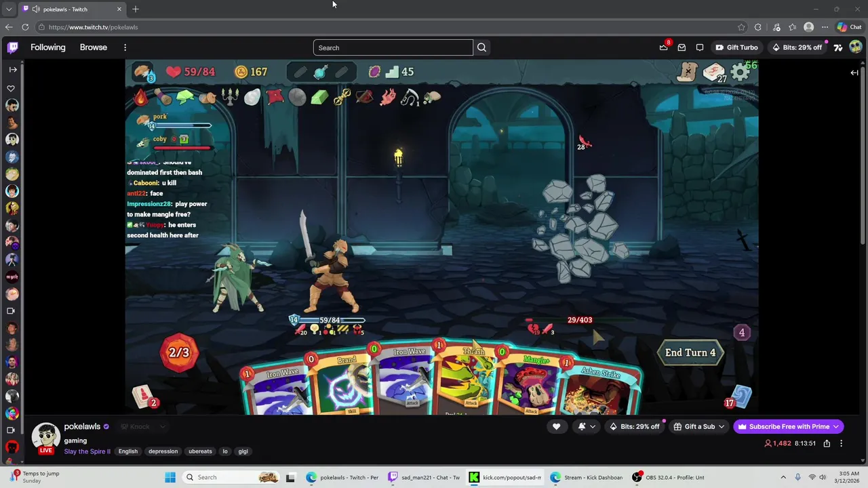Open the Browse tab
The width and height of the screenshot is (868, 488).
(x=94, y=47)
